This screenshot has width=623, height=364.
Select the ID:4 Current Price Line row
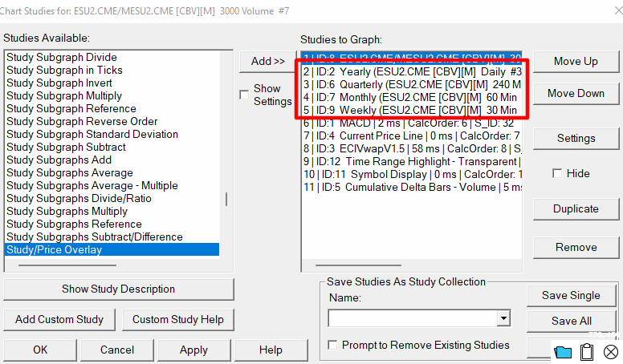412,135
